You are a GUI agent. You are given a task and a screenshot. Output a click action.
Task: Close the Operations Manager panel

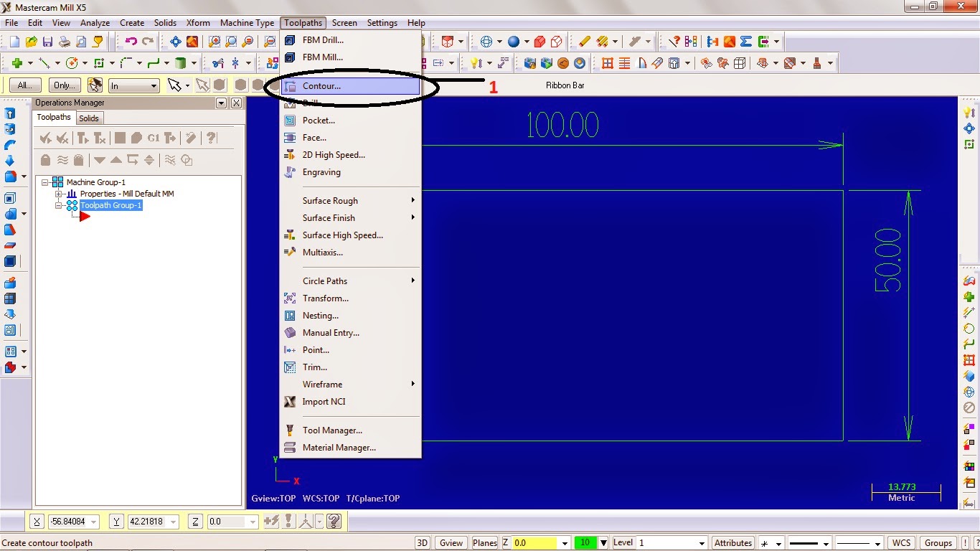pos(236,103)
